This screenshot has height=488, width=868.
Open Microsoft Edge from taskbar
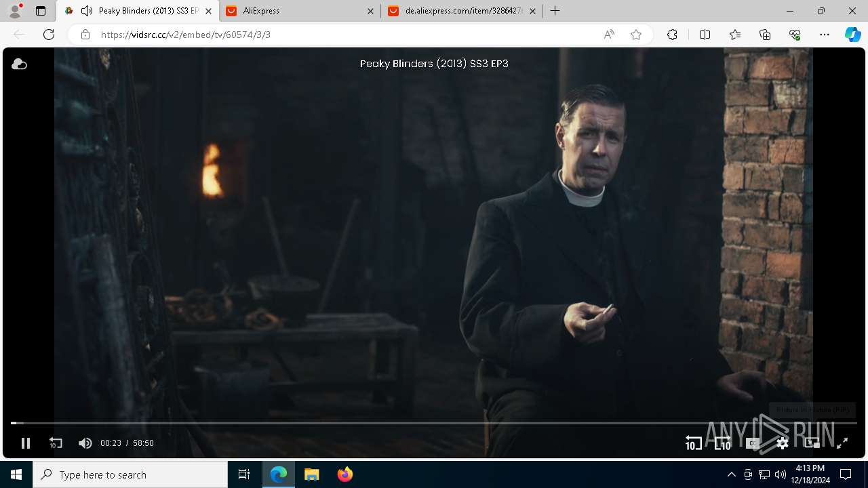coord(279,474)
